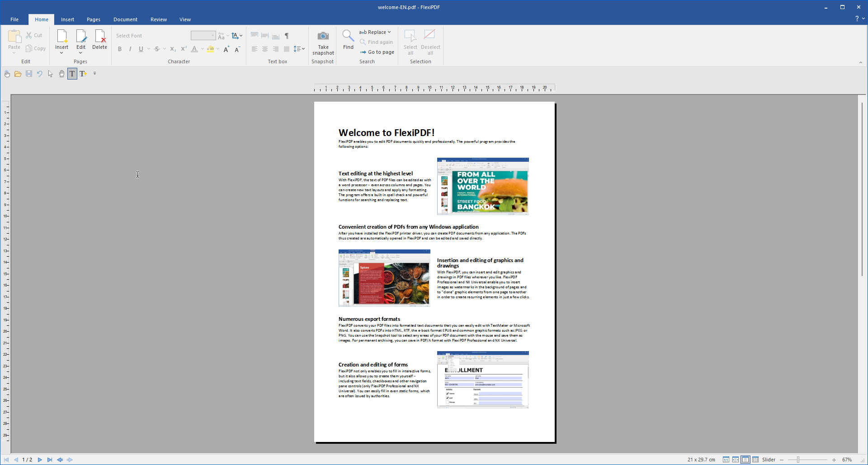Click the add text tool with plus

click(x=83, y=74)
